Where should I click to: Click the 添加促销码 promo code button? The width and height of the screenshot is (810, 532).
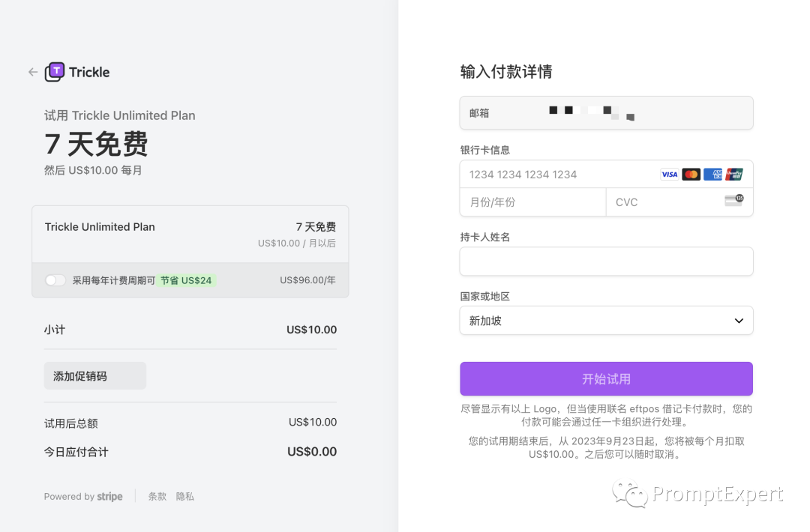tap(95, 376)
